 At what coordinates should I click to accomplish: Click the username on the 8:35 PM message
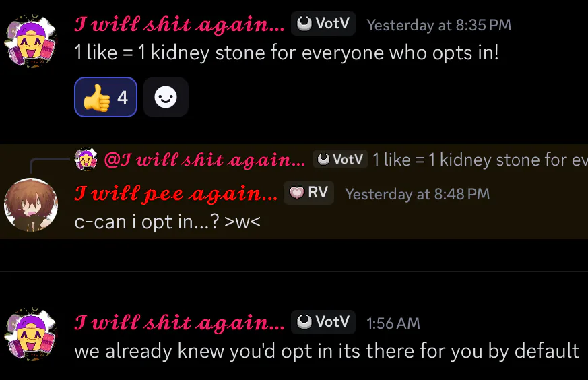(179, 24)
